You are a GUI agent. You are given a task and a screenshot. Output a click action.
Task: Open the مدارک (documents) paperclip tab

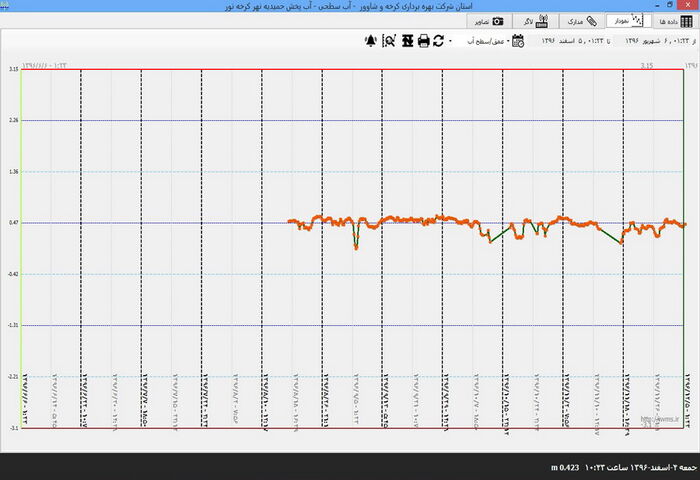pos(582,21)
